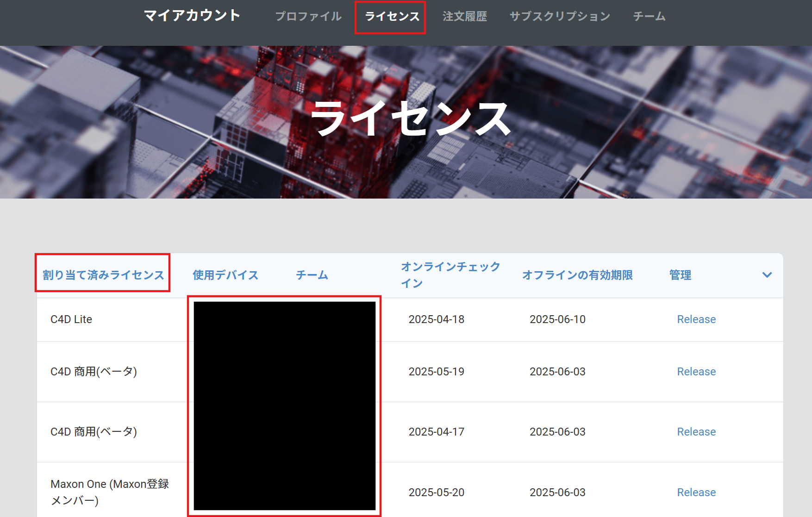812x517 pixels.
Task: Click the オンラインチェックイン column header
Action: 450,275
